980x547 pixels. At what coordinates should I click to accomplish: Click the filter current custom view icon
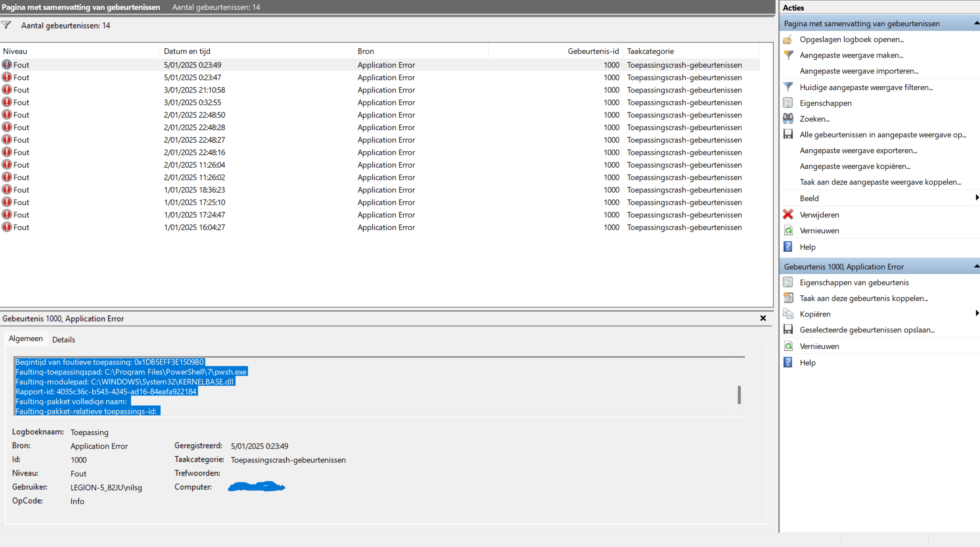pyautogui.click(x=788, y=87)
